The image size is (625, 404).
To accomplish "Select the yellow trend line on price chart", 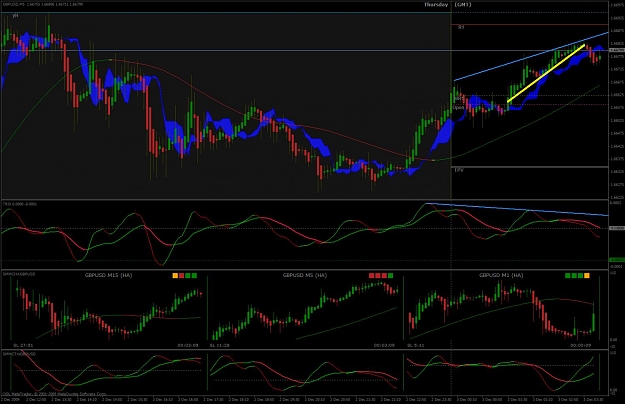I will point(546,73).
